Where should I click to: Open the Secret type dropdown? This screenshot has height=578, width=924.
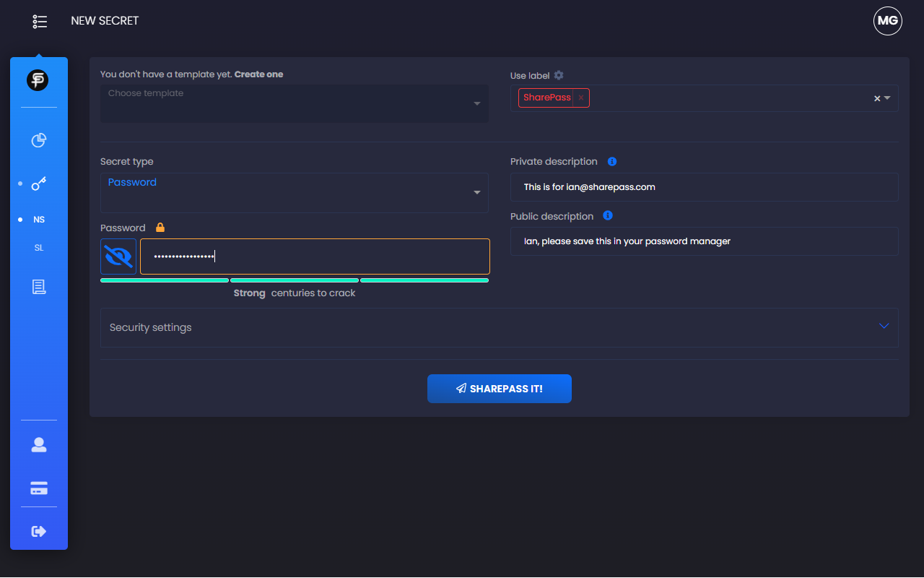pyautogui.click(x=294, y=192)
